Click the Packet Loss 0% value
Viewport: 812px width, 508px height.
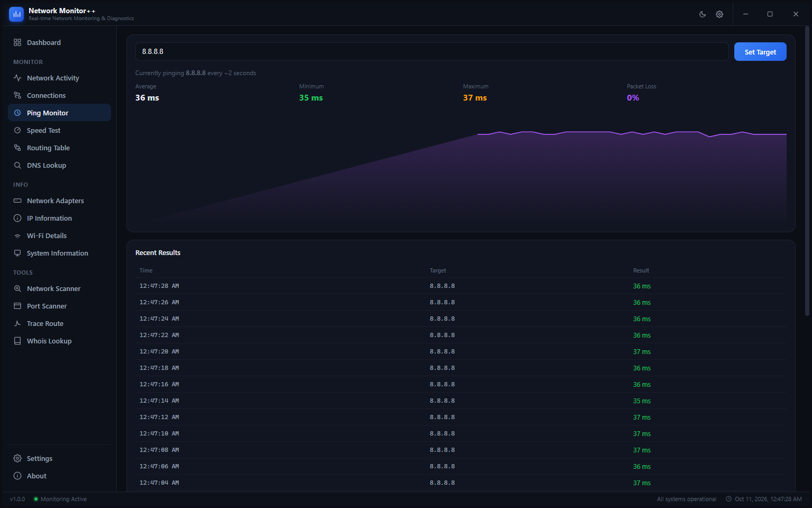pyautogui.click(x=633, y=98)
